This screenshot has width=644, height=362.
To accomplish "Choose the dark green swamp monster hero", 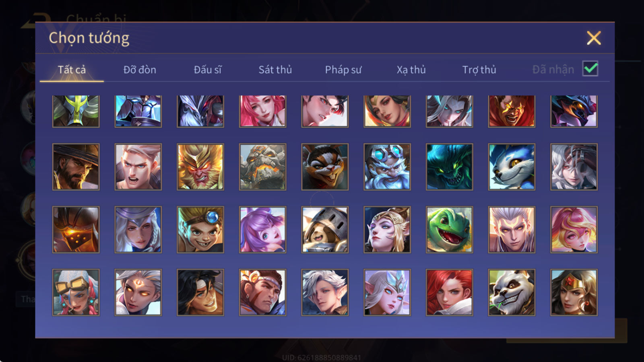I will [x=449, y=167].
